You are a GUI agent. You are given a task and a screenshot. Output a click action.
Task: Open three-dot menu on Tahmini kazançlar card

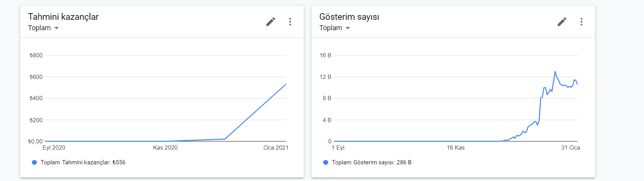[x=290, y=22]
